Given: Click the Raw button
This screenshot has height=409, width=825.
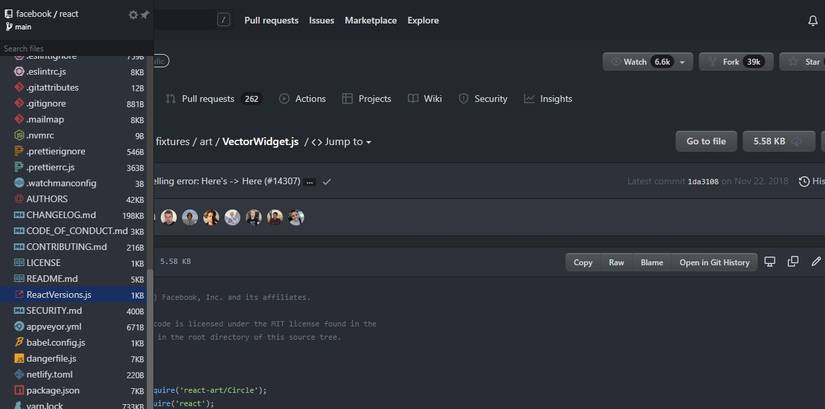Looking at the screenshot, I should click(x=616, y=262).
